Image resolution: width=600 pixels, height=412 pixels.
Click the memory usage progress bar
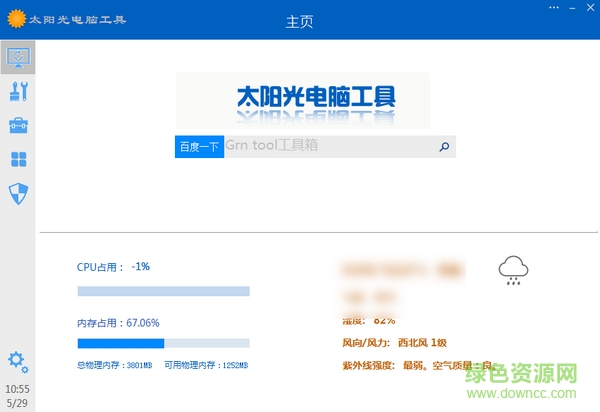point(163,343)
